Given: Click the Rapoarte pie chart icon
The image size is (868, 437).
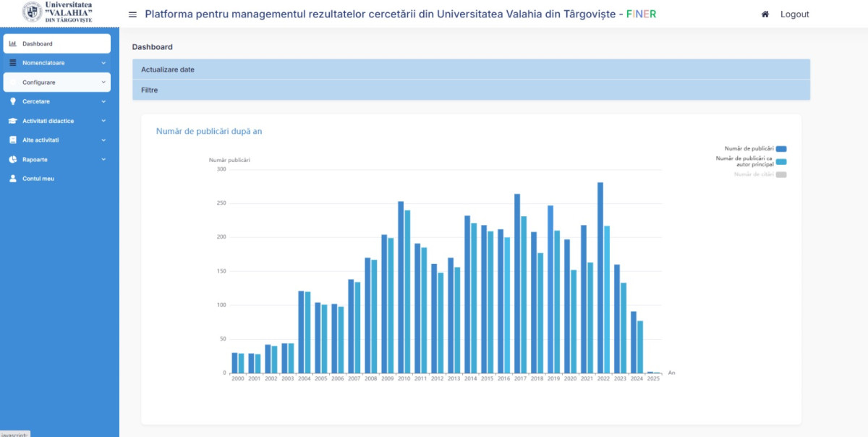Looking at the screenshot, I should click(x=13, y=159).
